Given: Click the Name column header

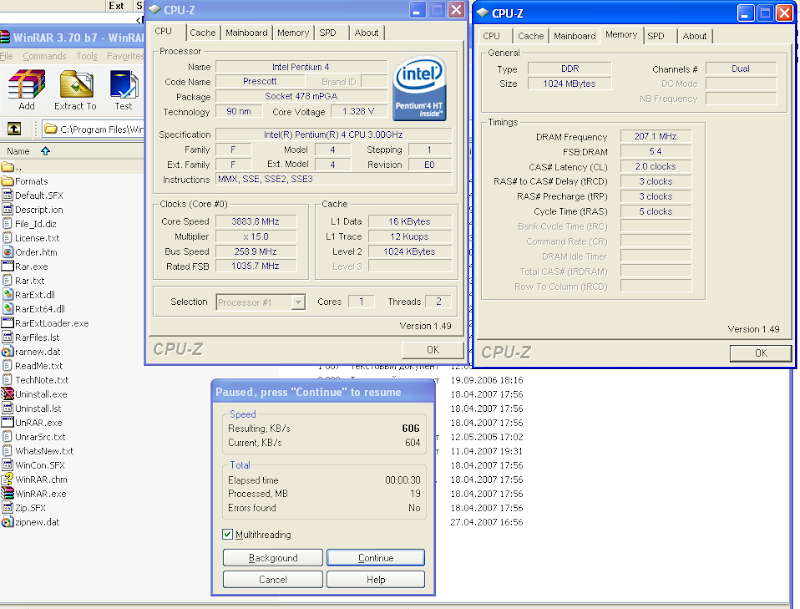Looking at the screenshot, I should tap(18, 151).
